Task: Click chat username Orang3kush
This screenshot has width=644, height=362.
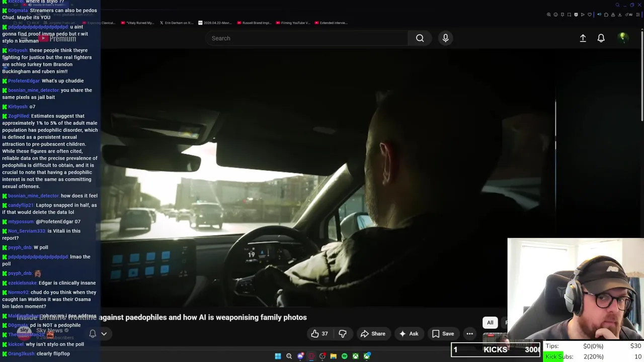Action: click(x=21, y=353)
